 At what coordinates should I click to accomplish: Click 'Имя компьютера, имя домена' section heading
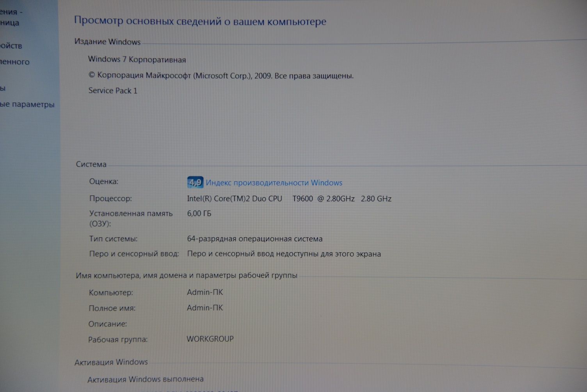click(x=187, y=275)
